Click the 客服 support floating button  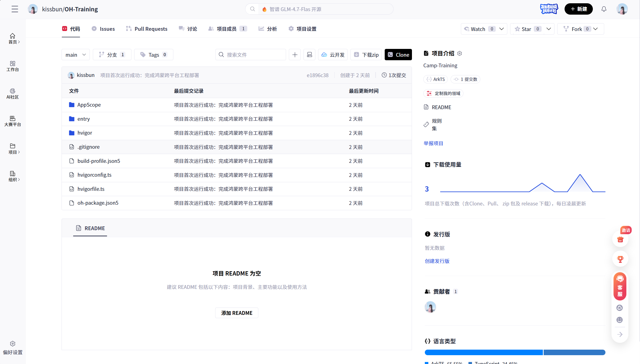point(620,286)
